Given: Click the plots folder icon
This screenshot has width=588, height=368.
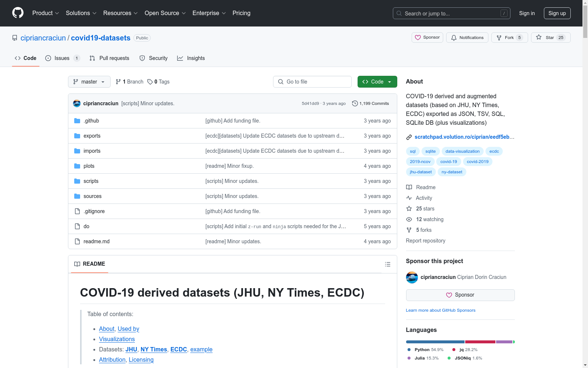Looking at the screenshot, I should [77, 166].
